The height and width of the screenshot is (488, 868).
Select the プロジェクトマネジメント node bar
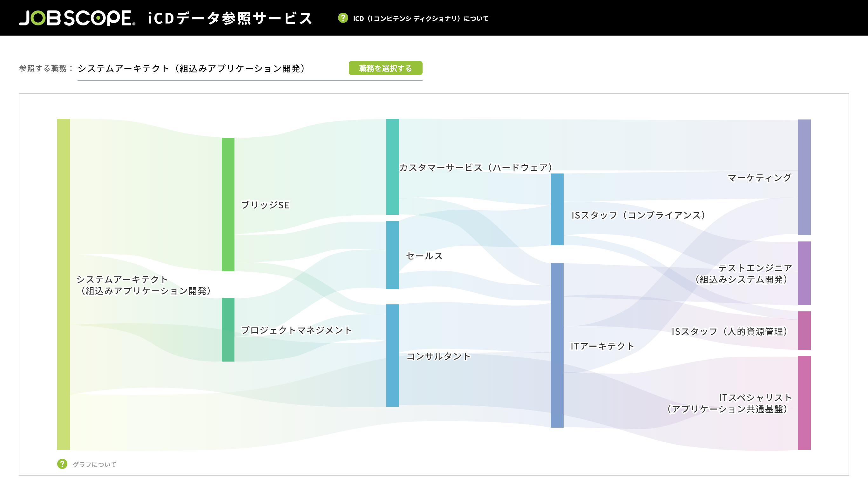228,329
